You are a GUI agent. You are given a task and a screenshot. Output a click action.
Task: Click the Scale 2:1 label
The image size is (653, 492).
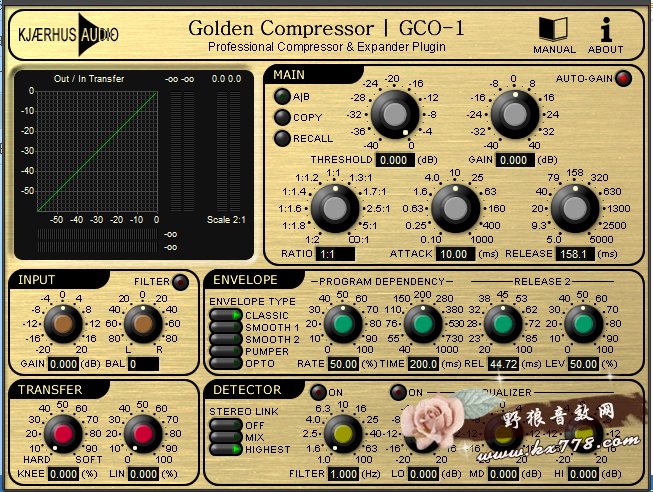coord(226,220)
